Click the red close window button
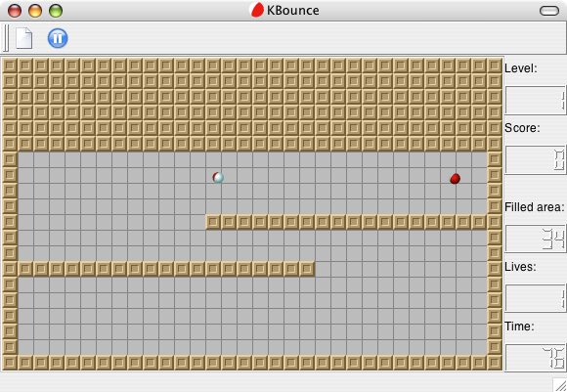The width and height of the screenshot is (567, 392). click(x=15, y=11)
